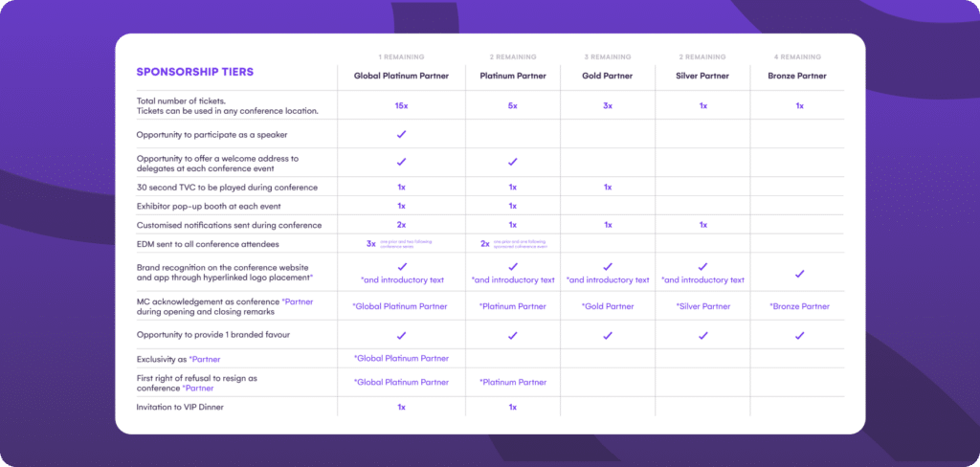Select the Gold Partner column header
This screenshot has height=467, width=980.
point(608,76)
